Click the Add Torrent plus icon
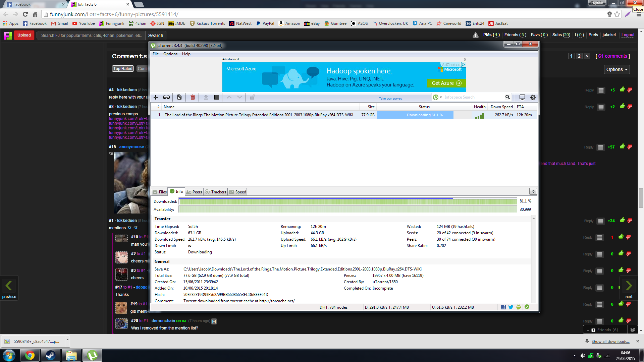The image size is (644, 362). (x=156, y=97)
